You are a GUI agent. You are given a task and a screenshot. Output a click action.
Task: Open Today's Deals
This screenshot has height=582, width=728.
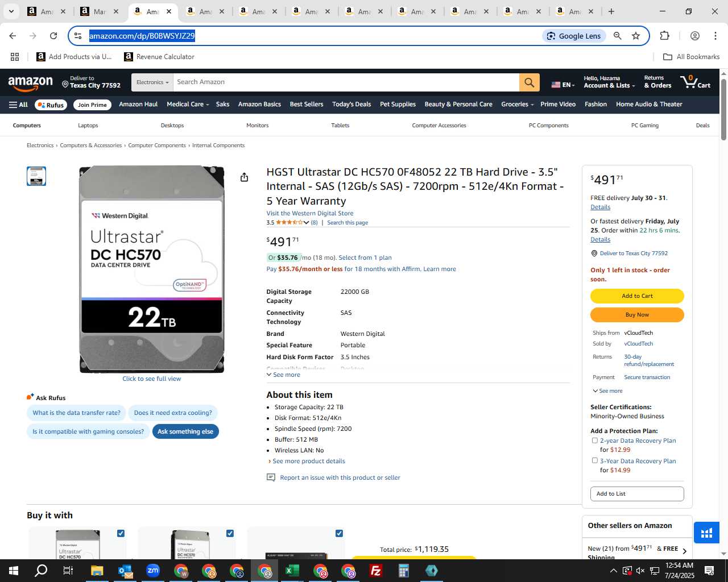click(351, 105)
